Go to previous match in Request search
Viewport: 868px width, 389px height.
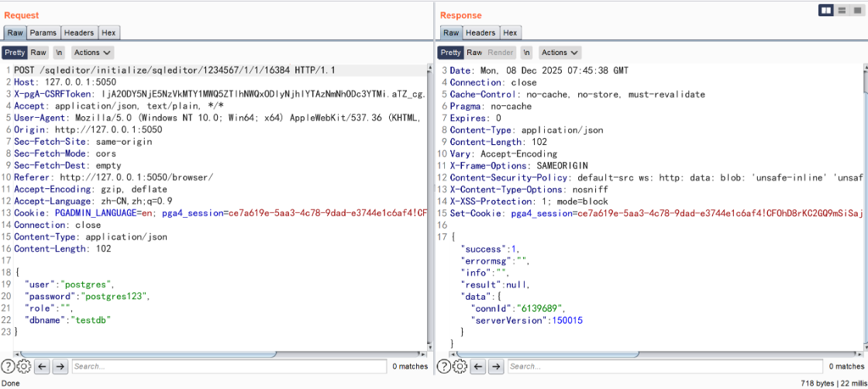point(43,367)
